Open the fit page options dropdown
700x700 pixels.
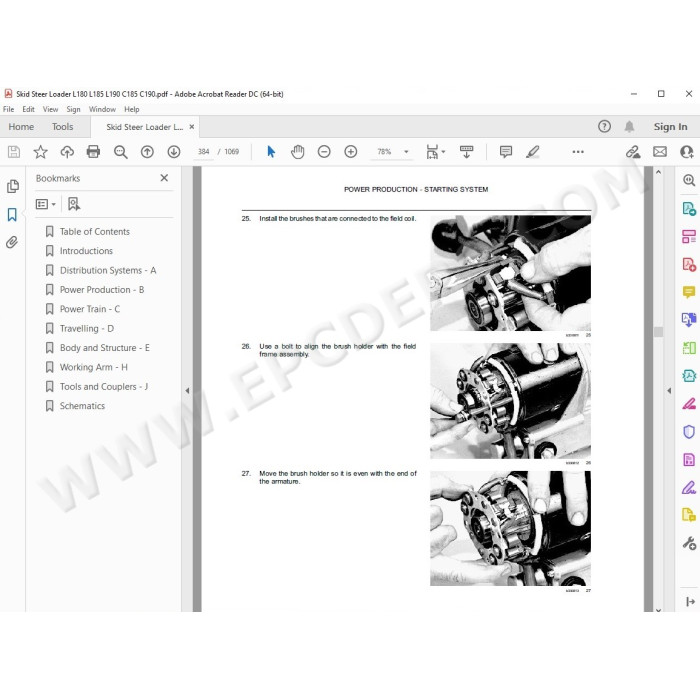tap(435, 152)
